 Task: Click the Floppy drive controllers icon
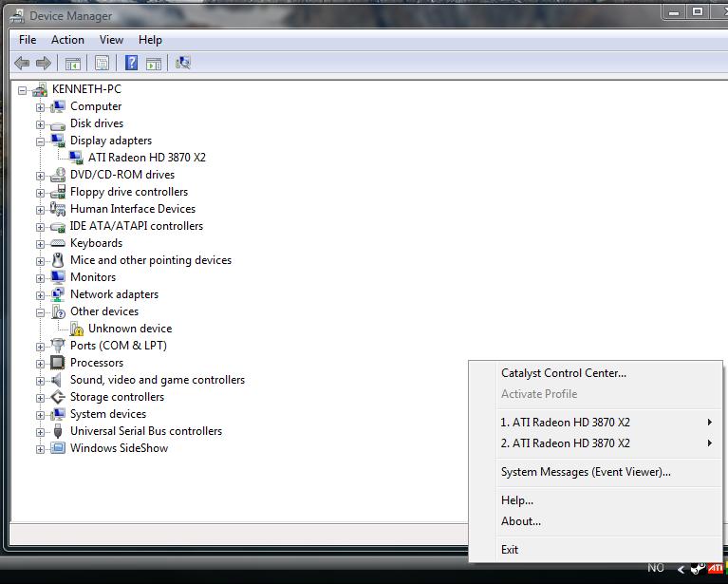[x=58, y=192]
